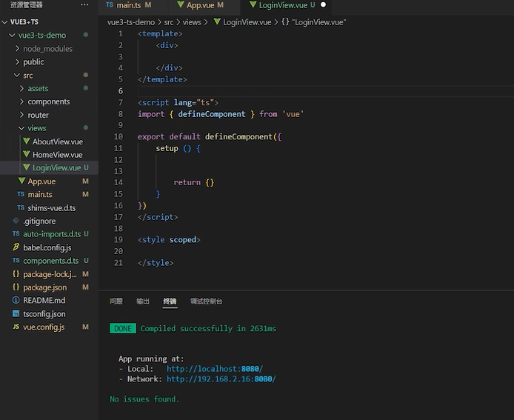
Task: Click the '<style scoped>' tag on line 19
Action: pyautogui.click(x=169, y=240)
